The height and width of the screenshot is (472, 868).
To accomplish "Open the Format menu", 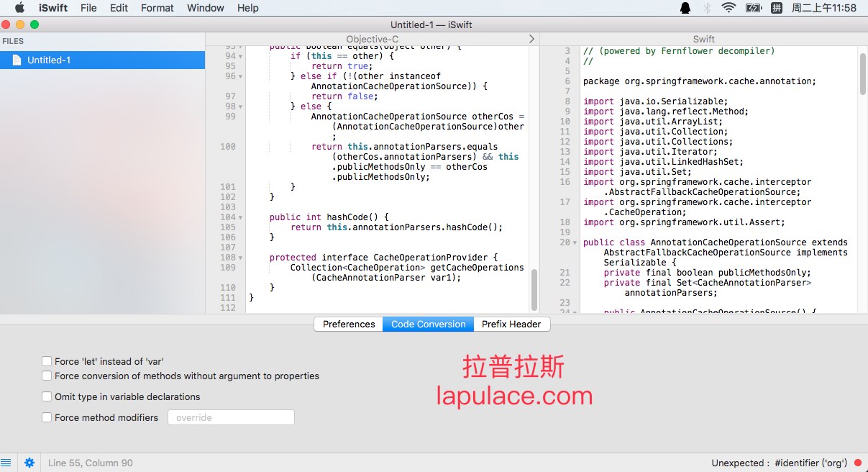I will (157, 8).
